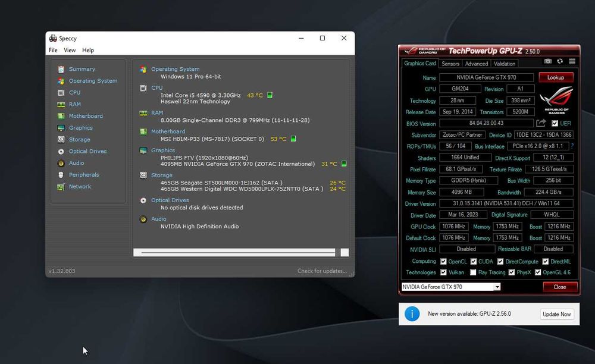Click motherboard temperature green indicator
595x364 pixels.
pyautogui.click(x=293, y=139)
